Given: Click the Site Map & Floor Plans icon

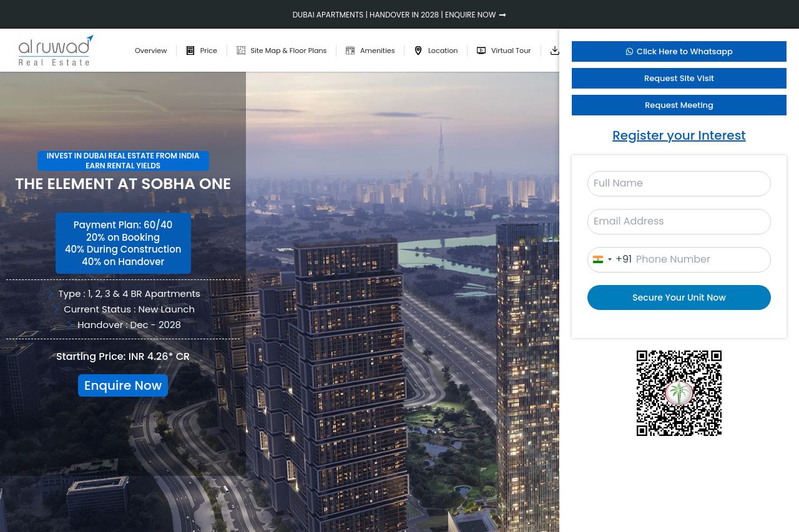Looking at the screenshot, I should (x=241, y=51).
